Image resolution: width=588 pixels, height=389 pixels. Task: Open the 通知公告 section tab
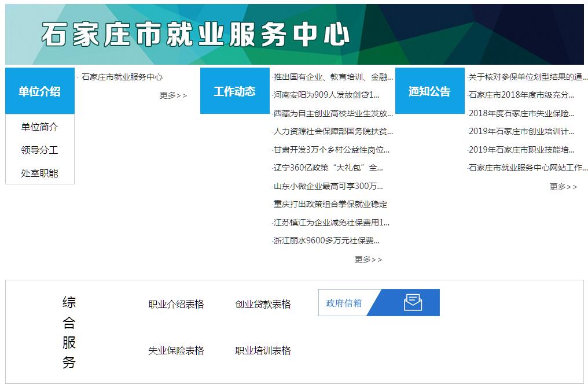429,91
